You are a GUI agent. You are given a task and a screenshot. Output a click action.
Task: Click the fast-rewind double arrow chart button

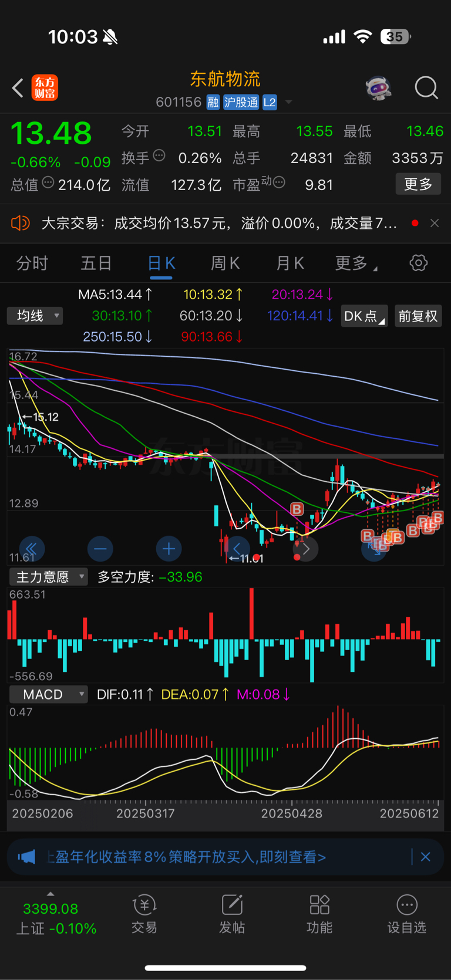click(32, 549)
